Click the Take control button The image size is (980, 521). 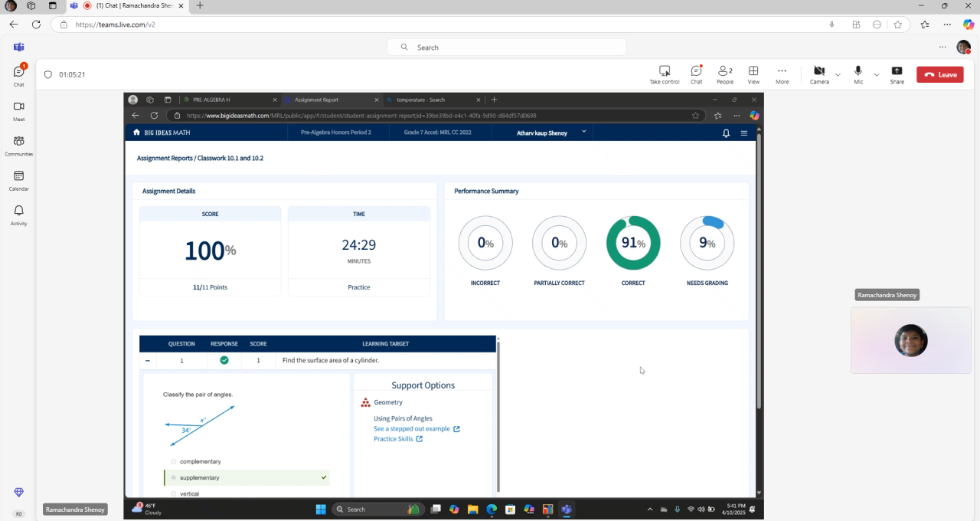click(x=664, y=74)
